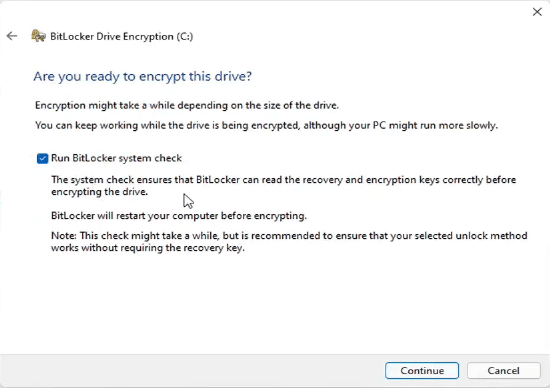This screenshot has height=388, width=550.
Task: Close the BitLocker dialog with the X
Action: point(537,12)
